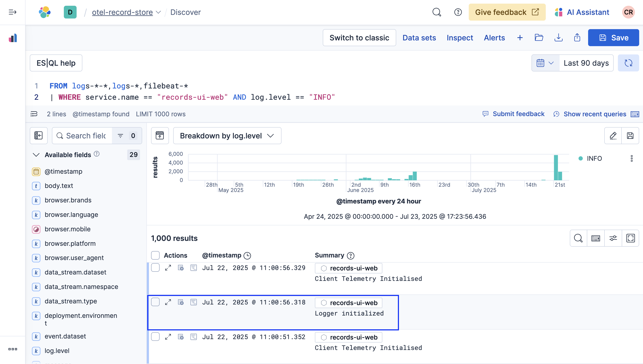This screenshot has width=643, height=364.
Task: Click the download export icon
Action: click(559, 38)
